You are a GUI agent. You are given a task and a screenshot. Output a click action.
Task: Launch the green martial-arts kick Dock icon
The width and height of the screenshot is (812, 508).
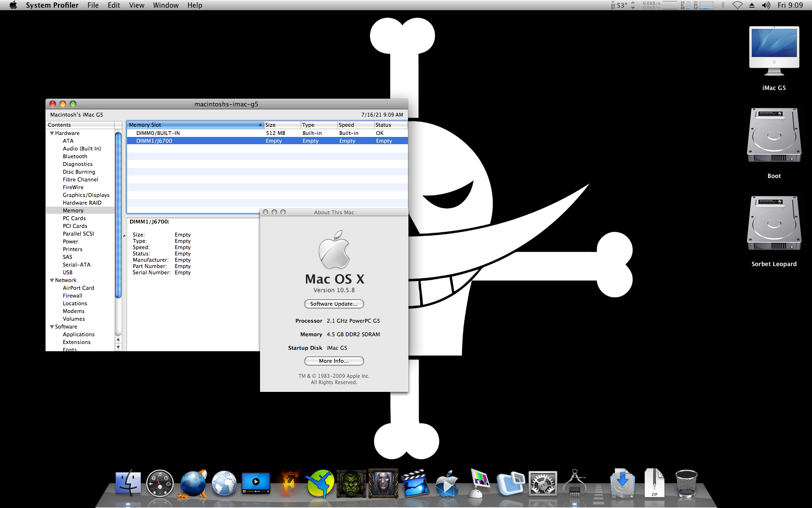[x=319, y=483]
